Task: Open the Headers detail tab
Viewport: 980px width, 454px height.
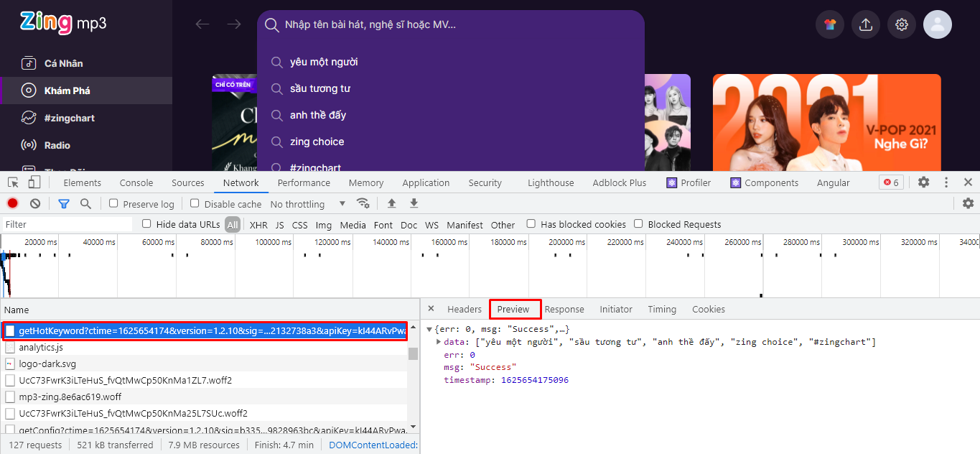Action: coord(465,309)
